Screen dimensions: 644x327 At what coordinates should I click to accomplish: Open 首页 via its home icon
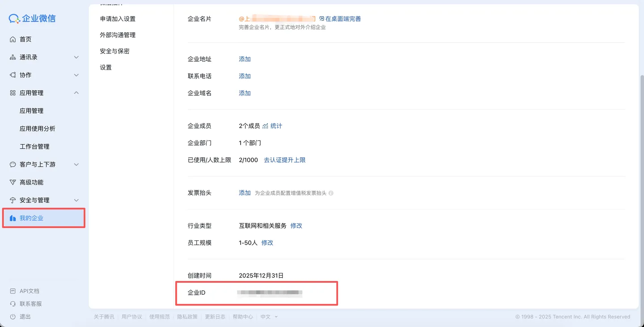tap(13, 39)
